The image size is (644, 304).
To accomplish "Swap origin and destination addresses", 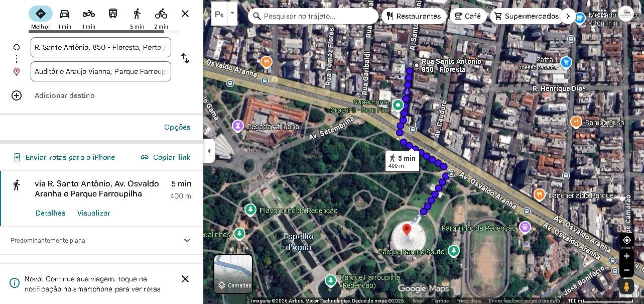I will [x=185, y=59].
